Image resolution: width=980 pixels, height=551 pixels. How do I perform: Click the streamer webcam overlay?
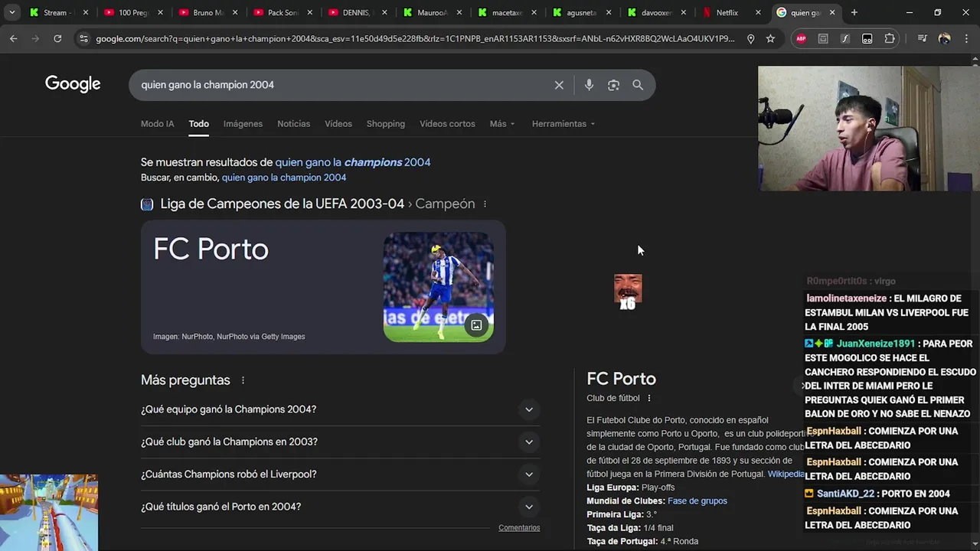click(868, 128)
